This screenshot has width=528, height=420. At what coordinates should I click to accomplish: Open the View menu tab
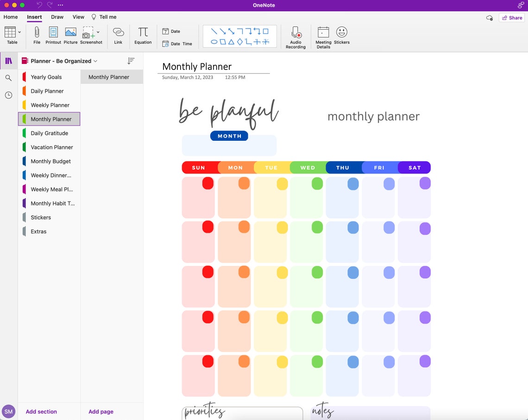pos(78,17)
